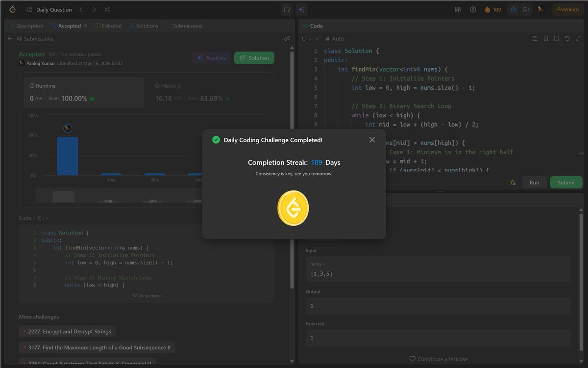
Task: Copy submission link with chain icon
Action: coord(287,39)
